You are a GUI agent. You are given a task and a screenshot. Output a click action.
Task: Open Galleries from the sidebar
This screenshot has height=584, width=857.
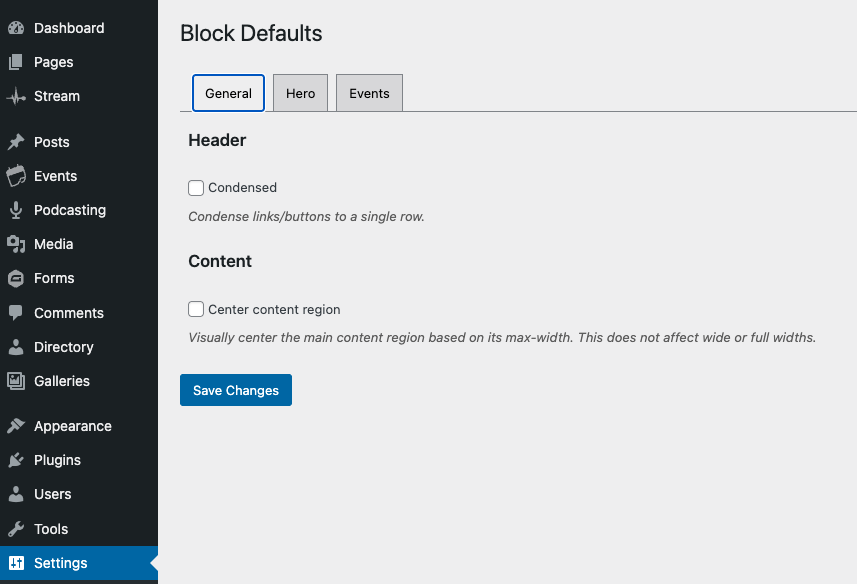(62, 381)
